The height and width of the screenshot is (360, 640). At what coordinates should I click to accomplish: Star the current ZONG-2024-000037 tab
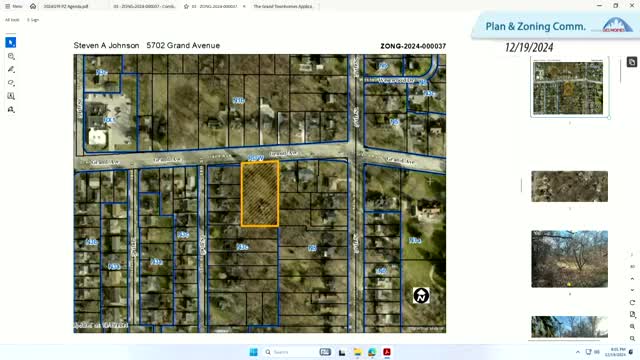coord(186,7)
